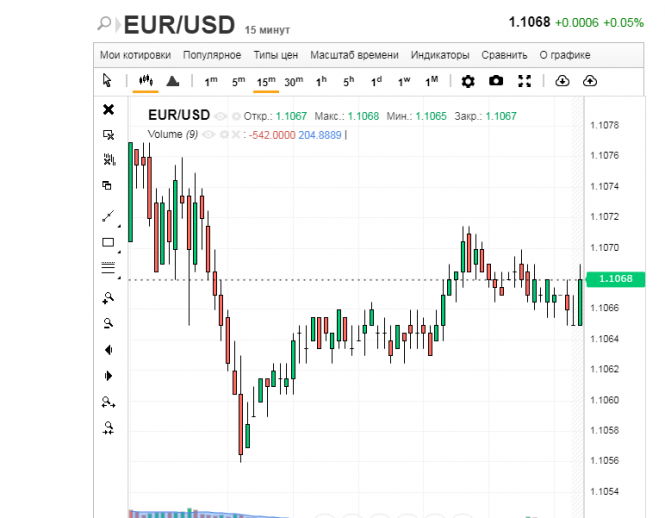Remove the Volume indicator with its X icon
665x518 pixels.
pos(237,134)
